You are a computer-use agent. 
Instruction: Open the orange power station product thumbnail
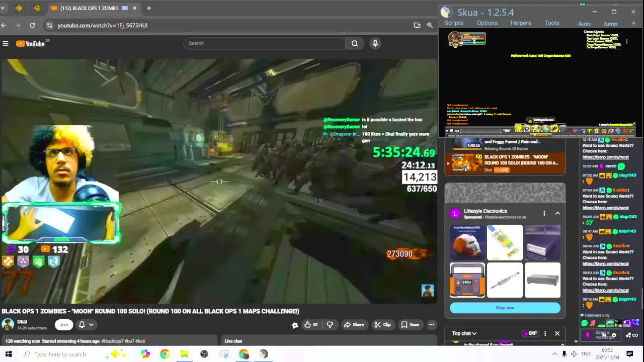pyautogui.click(x=467, y=280)
